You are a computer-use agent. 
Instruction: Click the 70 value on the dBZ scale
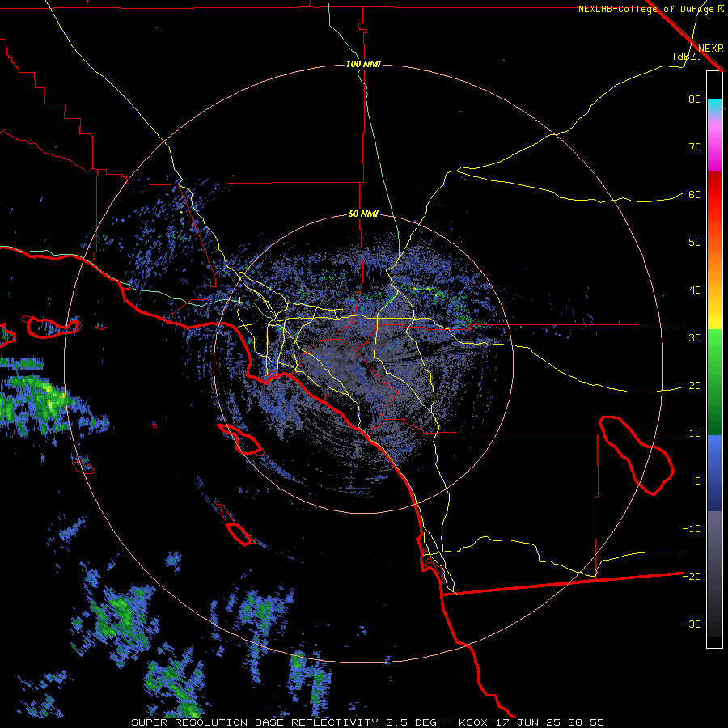[695, 147]
